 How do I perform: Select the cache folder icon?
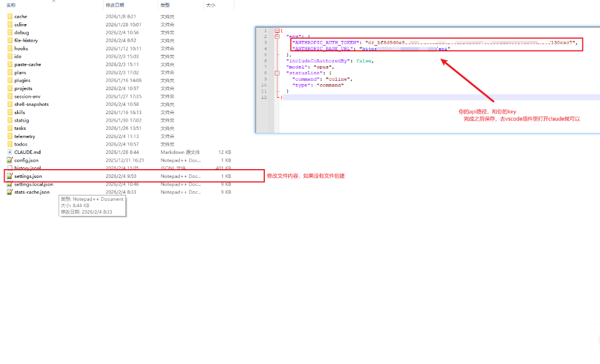coord(10,16)
